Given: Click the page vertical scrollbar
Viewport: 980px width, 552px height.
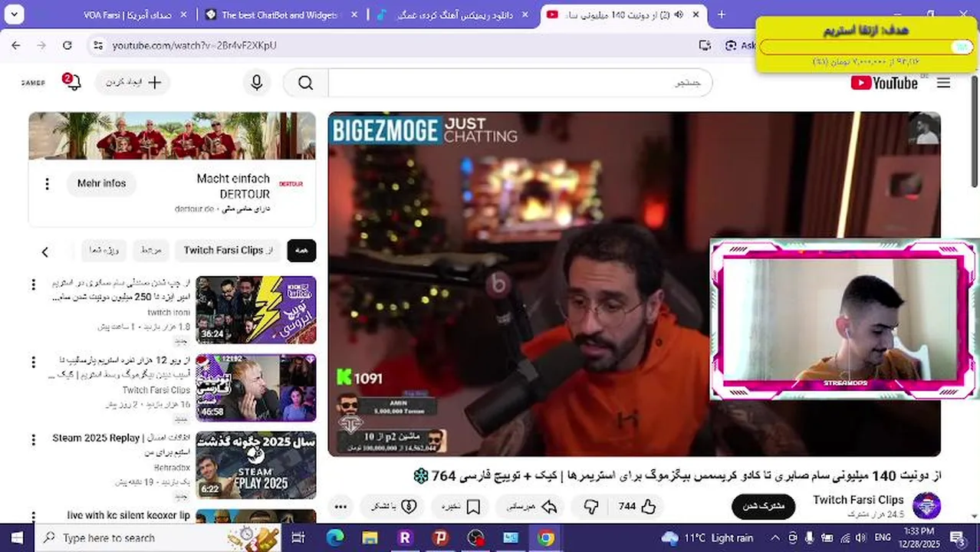Looking at the screenshot, I should click(x=975, y=130).
